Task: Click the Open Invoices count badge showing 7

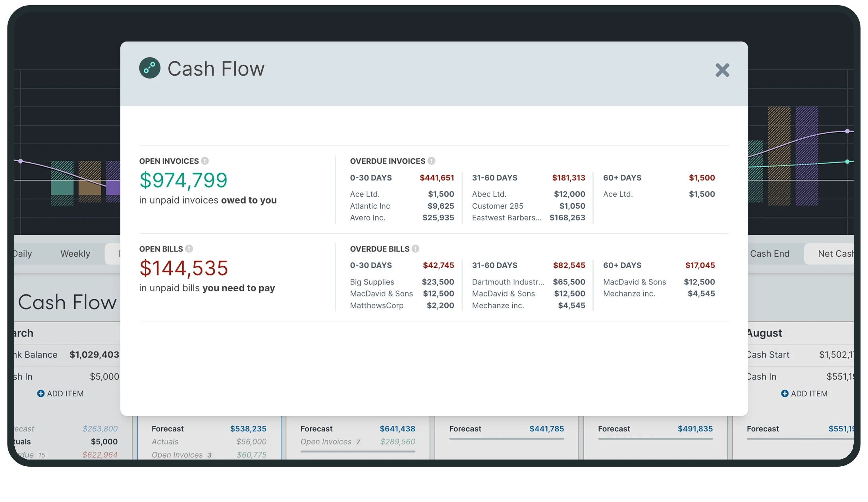Action: 358,442
